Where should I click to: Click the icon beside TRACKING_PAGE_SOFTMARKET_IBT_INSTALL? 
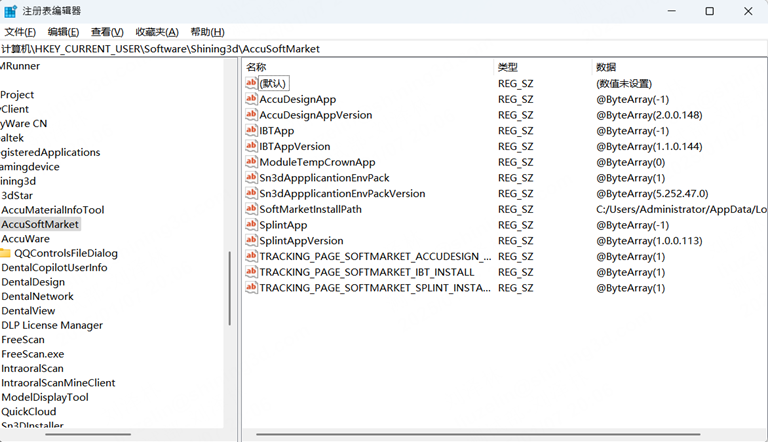coord(251,271)
